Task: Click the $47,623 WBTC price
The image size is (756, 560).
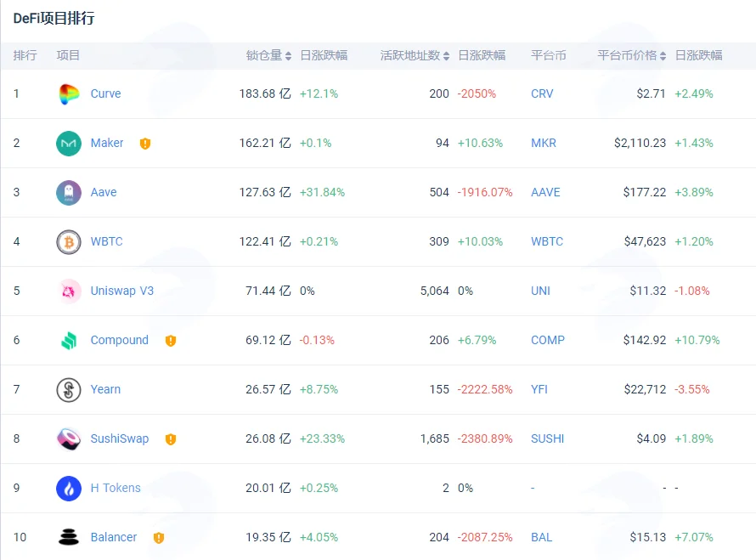Action: coord(645,241)
